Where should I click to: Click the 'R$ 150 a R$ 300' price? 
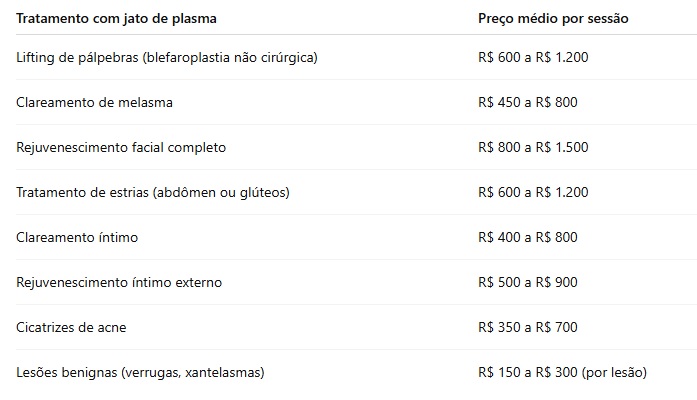[x=528, y=372]
